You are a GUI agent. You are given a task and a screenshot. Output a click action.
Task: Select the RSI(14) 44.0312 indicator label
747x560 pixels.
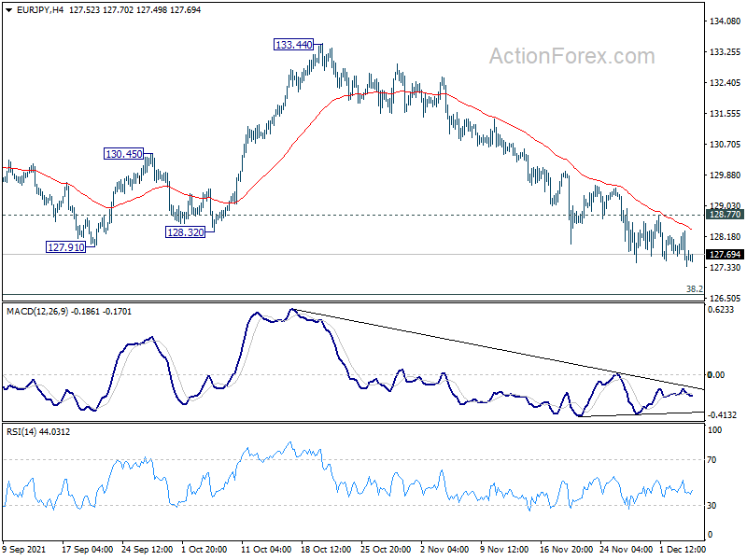pyautogui.click(x=38, y=432)
